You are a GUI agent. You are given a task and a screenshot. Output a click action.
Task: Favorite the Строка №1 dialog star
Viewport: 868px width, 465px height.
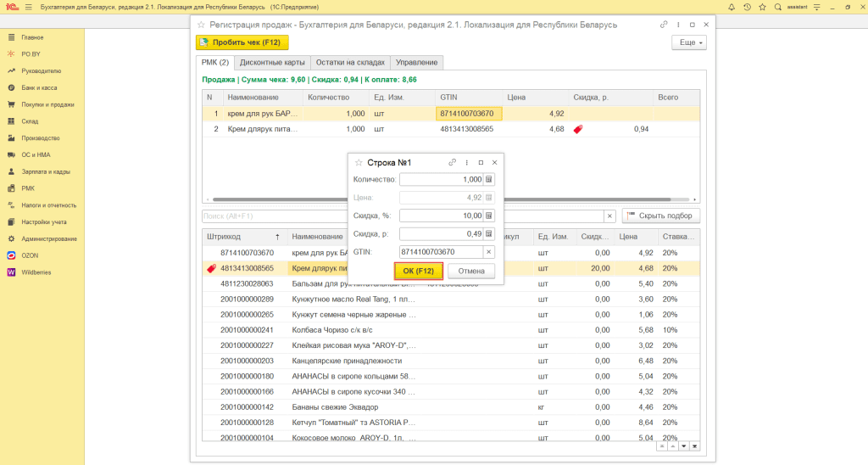(359, 162)
